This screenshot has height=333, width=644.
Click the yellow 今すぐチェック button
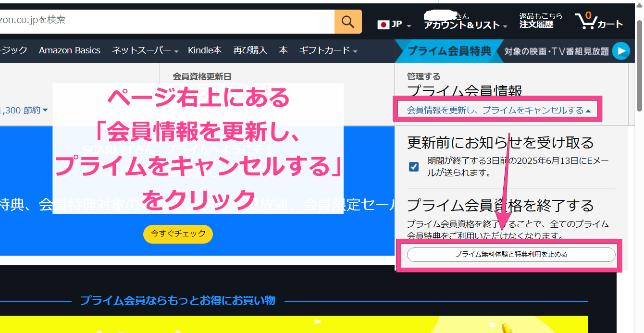[178, 234]
